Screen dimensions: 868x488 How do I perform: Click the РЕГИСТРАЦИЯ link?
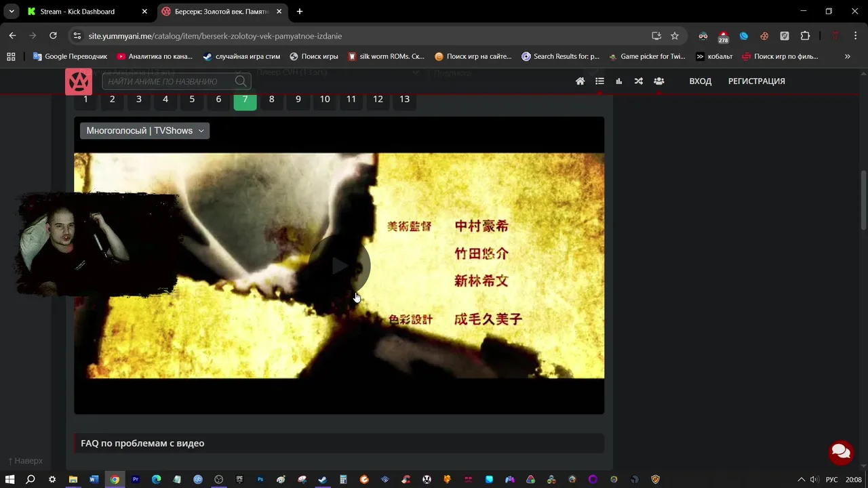[756, 81]
